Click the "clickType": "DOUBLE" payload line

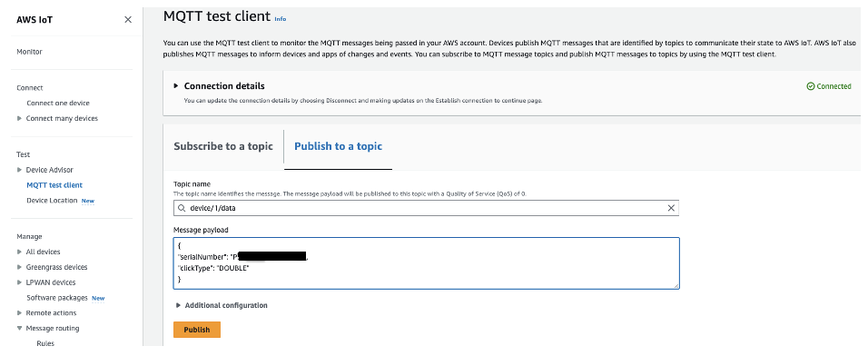(x=213, y=268)
